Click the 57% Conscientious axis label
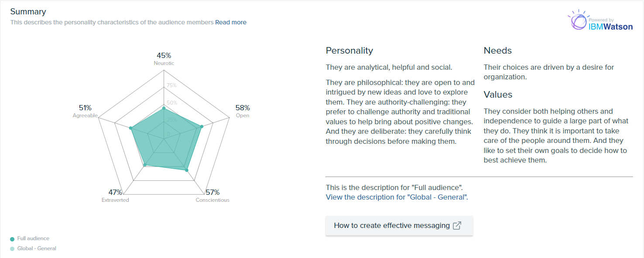The width and height of the screenshot is (644, 258). pos(212,193)
